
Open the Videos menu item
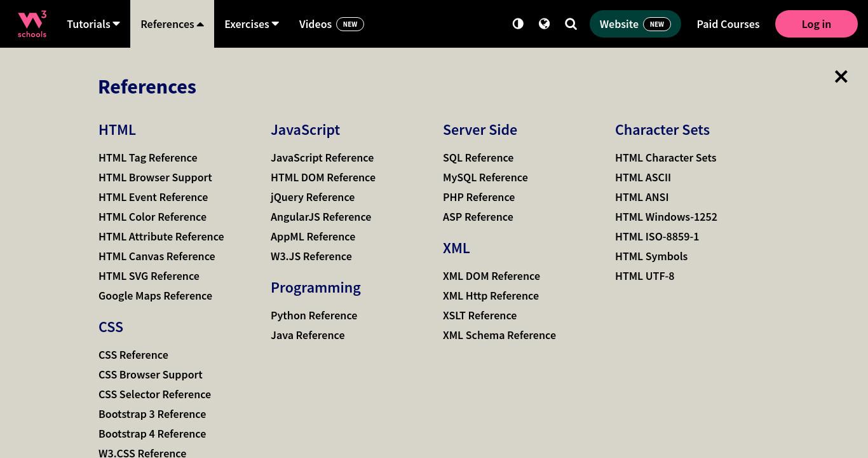click(x=331, y=24)
